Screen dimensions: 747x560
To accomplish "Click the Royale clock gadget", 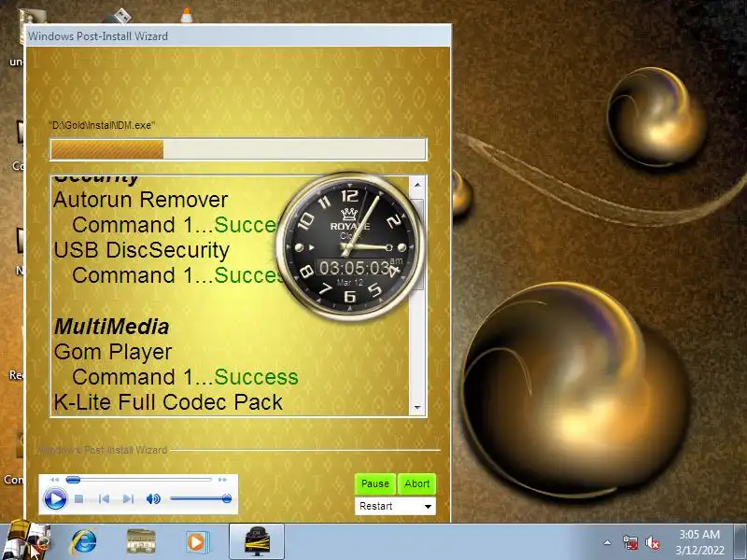I will [350, 245].
